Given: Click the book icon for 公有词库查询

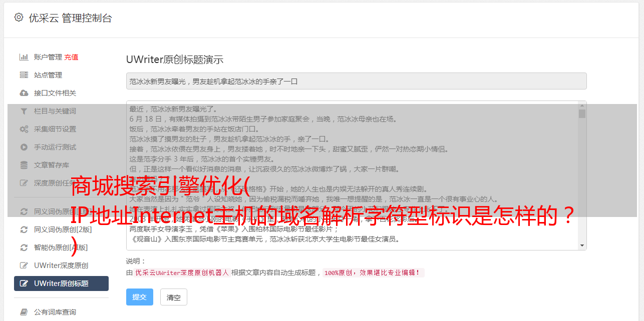Looking at the screenshot, I should tap(24, 312).
